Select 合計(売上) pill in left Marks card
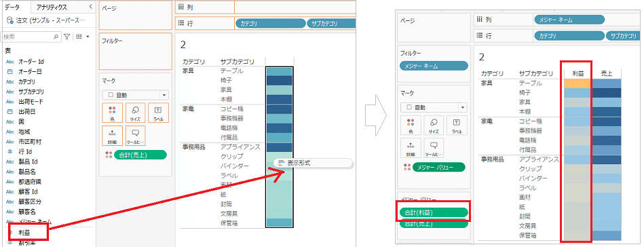 (x=140, y=155)
